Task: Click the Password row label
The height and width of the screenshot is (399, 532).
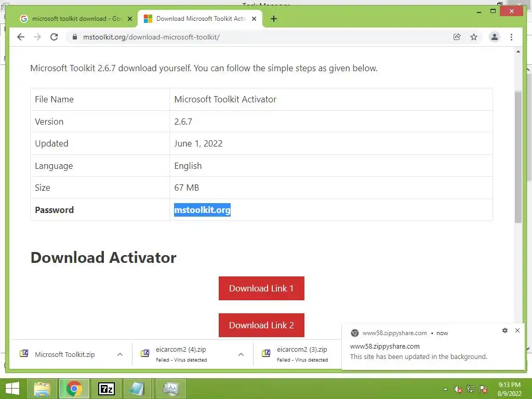Action: click(54, 210)
